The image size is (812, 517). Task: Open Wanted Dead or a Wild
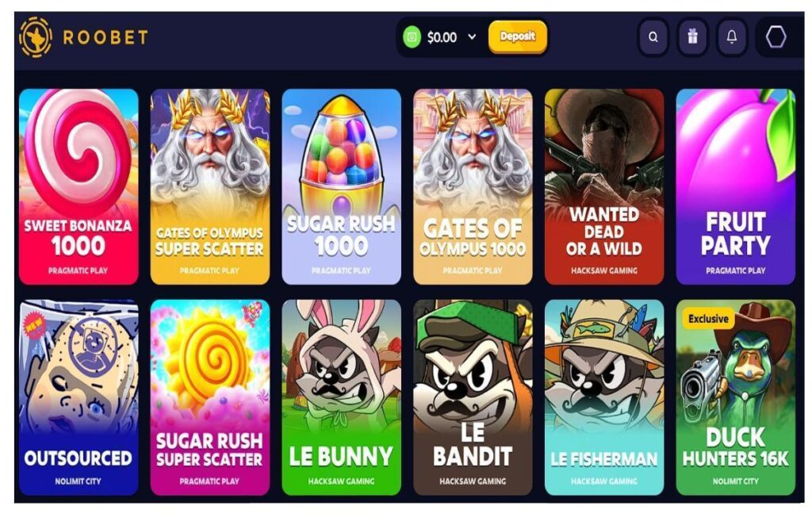click(604, 186)
